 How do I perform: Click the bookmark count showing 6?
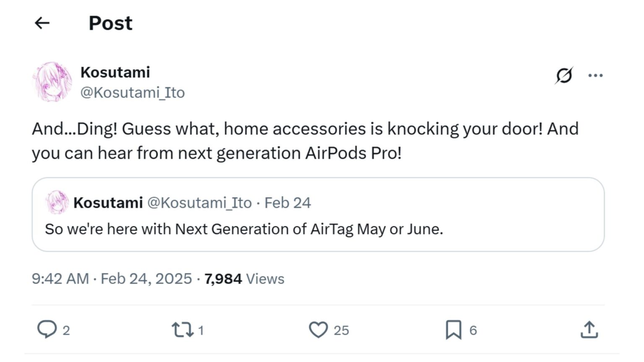(x=474, y=331)
